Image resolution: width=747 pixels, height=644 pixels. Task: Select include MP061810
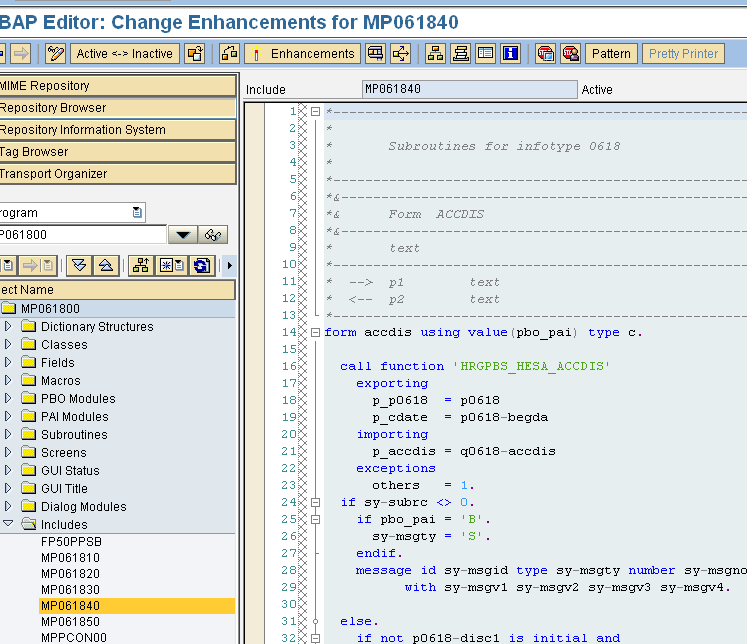point(71,558)
